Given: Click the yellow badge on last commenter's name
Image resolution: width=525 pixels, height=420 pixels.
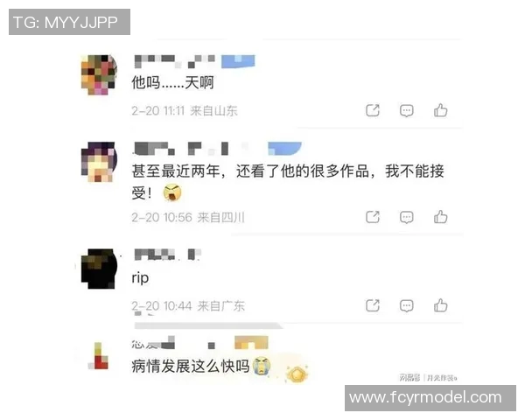Looking at the screenshot, I should [x=251, y=343].
